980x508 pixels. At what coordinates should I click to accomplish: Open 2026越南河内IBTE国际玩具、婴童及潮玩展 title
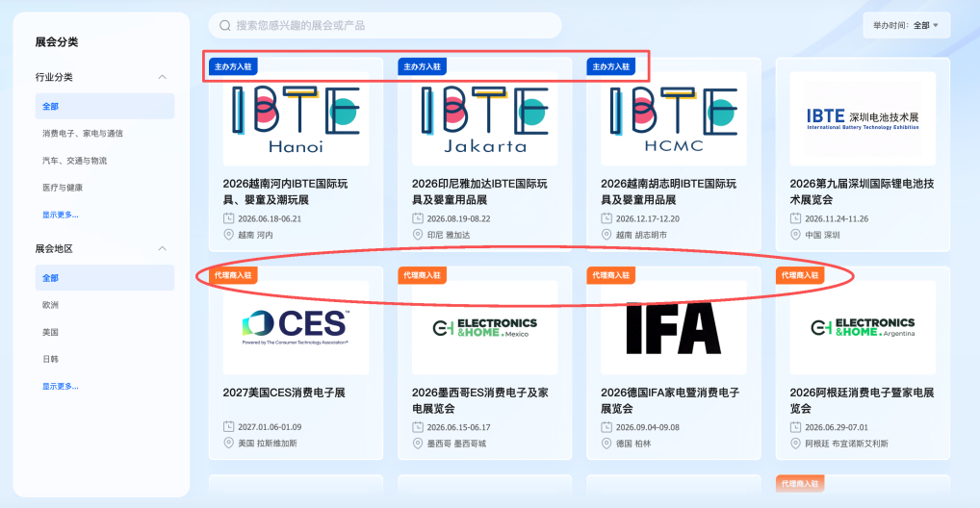(286, 191)
